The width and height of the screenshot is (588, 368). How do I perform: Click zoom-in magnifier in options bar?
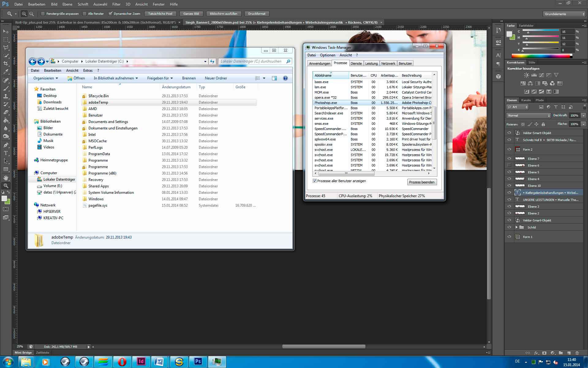[x=24, y=14]
